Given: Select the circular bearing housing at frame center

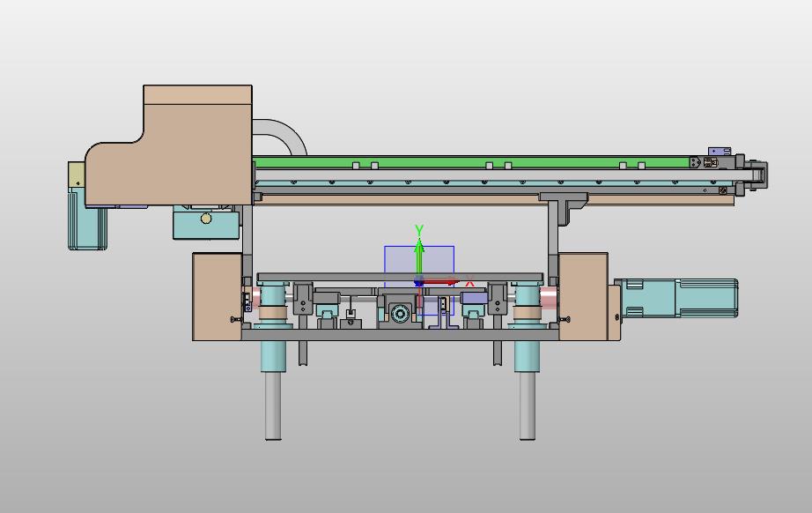Looking at the screenshot, I should (400, 313).
